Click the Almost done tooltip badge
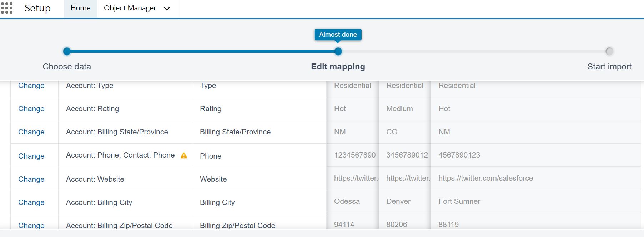644x237 pixels. pyautogui.click(x=338, y=35)
